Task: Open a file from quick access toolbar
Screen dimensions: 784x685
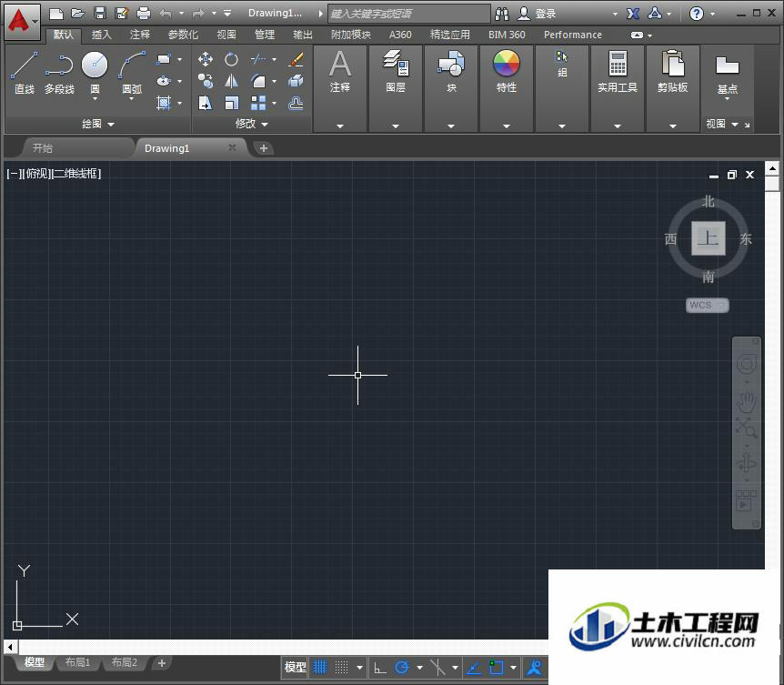Action: 77,14
